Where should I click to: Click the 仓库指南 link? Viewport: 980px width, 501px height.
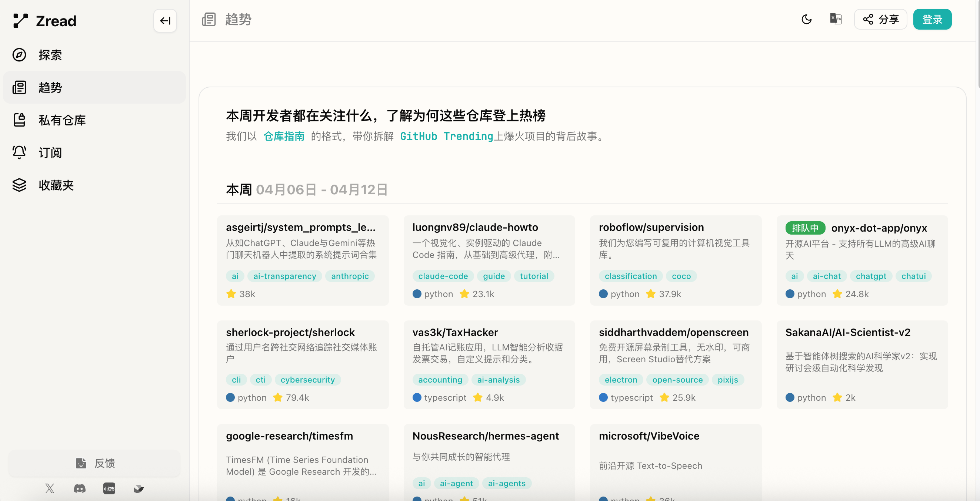click(x=284, y=136)
